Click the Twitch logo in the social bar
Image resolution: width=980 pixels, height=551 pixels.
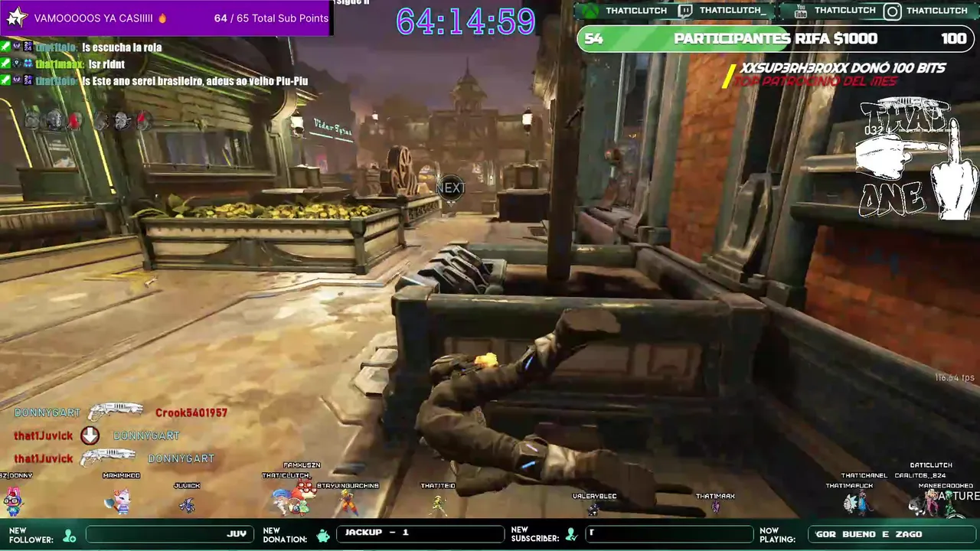tap(684, 11)
